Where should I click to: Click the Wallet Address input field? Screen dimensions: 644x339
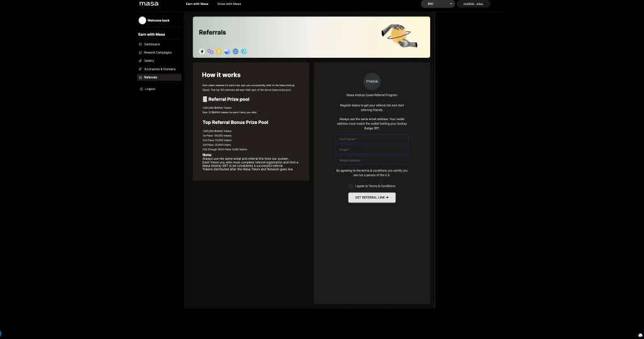click(x=372, y=160)
